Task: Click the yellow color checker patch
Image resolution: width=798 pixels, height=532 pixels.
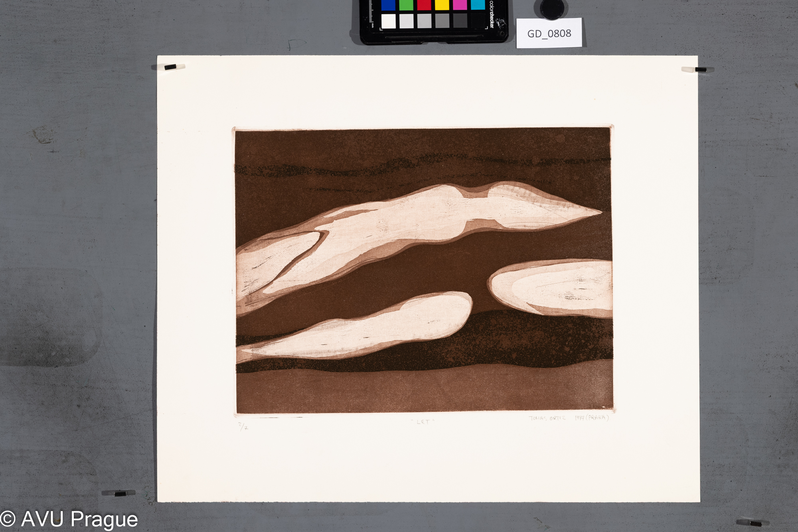Action: coord(442,5)
